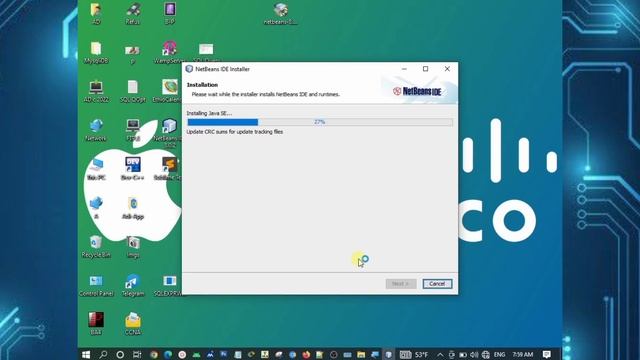The height and width of the screenshot is (360, 640).
Task: Open the taskbar clock showing 7:39 AM
Action: coord(523,354)
